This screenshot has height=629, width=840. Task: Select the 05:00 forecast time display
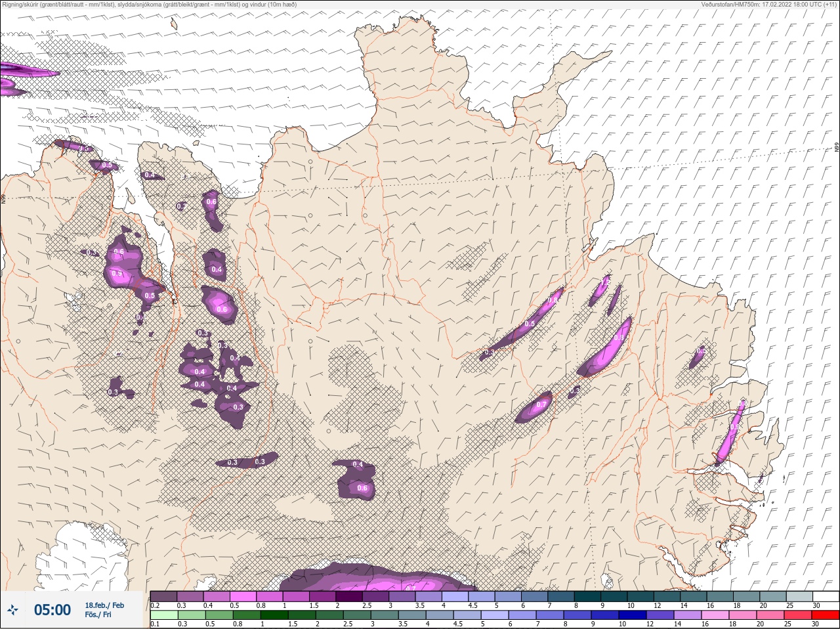[x=52, y=610]
